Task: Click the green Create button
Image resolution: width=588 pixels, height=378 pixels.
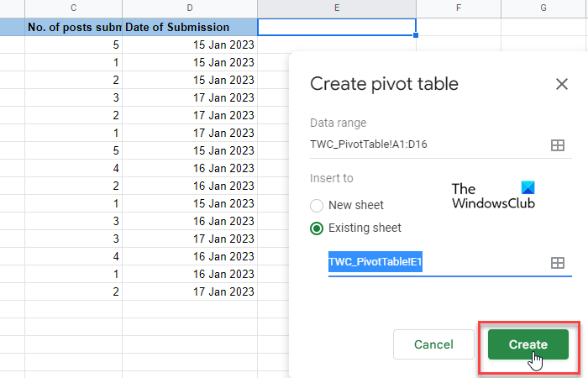Action: tap(528, 344)
